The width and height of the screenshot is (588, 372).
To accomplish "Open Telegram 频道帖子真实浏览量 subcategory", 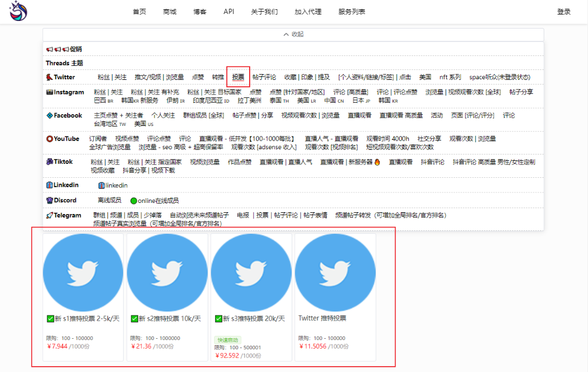I will (157, 223).
